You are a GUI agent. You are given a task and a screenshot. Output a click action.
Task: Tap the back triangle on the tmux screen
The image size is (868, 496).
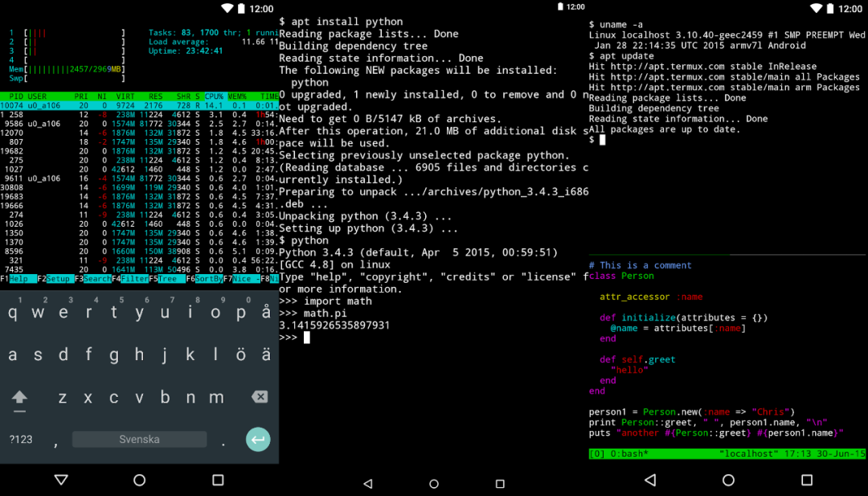point(650,480)
